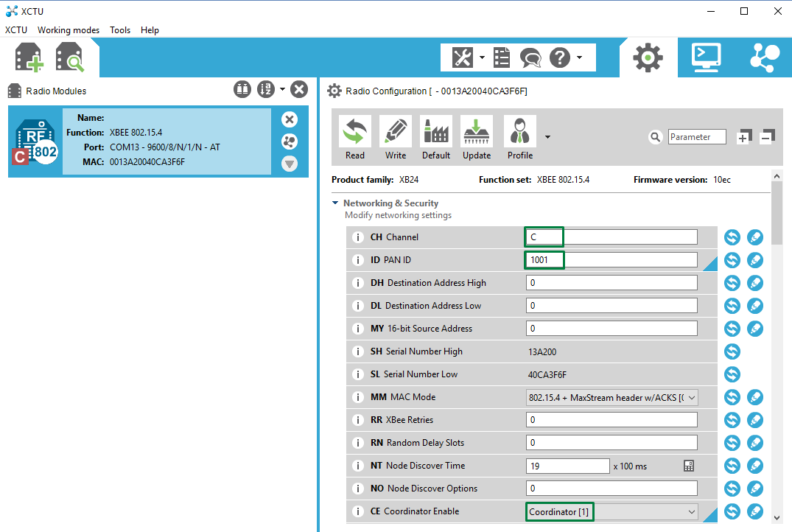Load factory Default settings
This screenshot has width=792, height=532.
pos(436,138)
